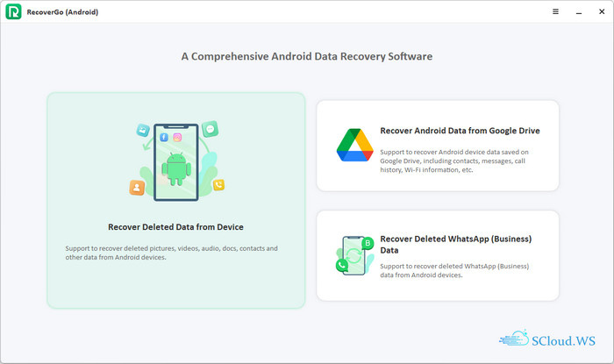Image resolution: width=614 pixels, height=364 pixels.
Task: Click the blue photo gallery icon
Action: 143,130
